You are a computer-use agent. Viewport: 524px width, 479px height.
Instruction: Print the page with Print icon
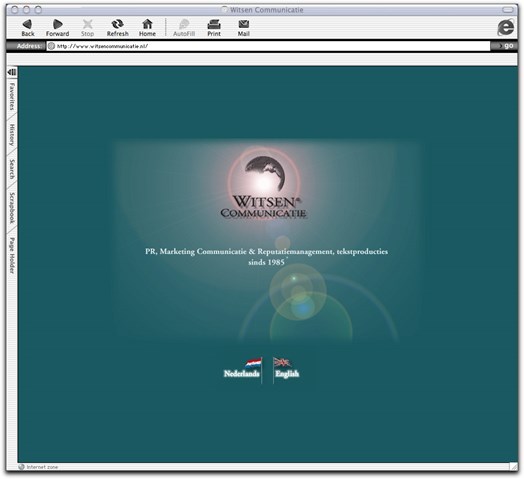click(214, 24)
